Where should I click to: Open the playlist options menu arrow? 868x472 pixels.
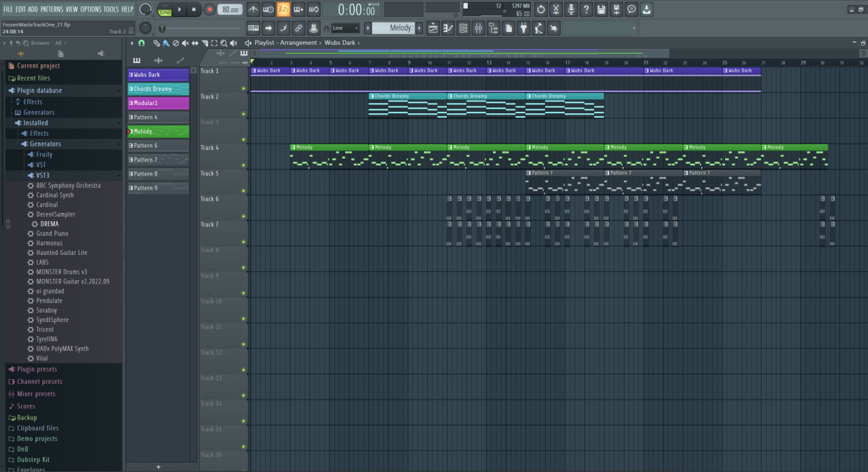(132, 43)
